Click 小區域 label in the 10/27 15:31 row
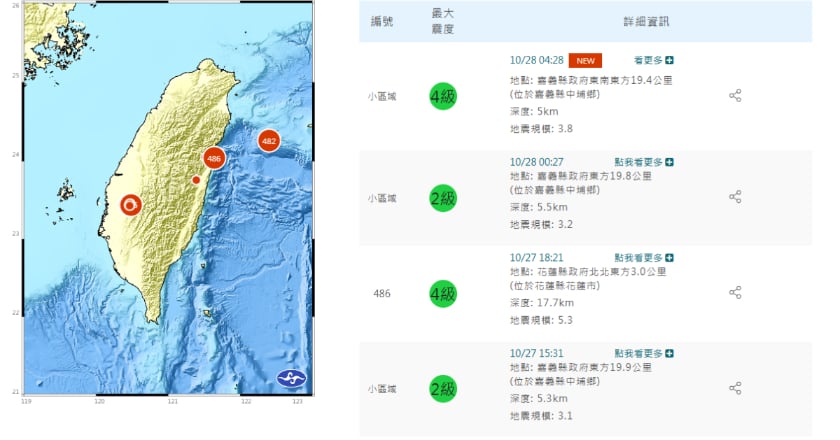 click(382, 390)
